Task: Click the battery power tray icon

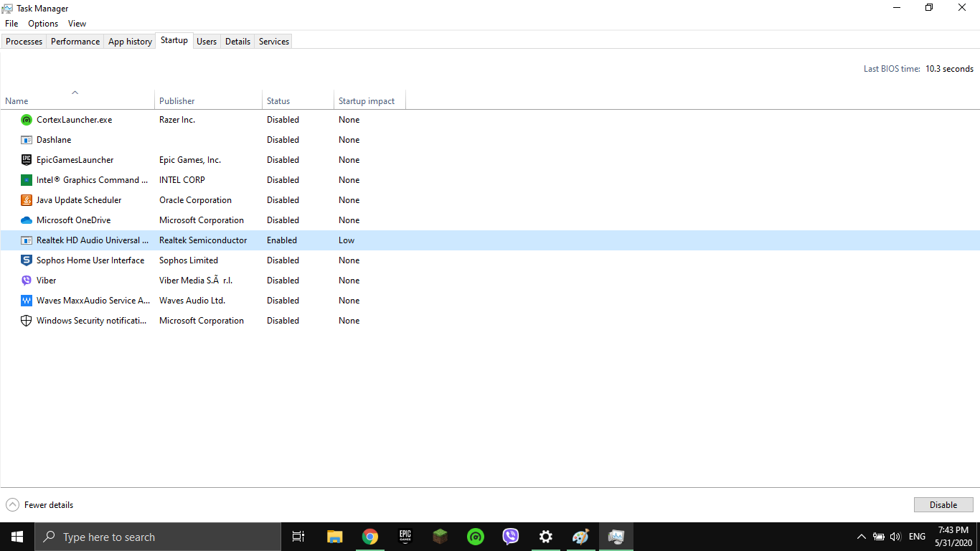Action: 879,537
